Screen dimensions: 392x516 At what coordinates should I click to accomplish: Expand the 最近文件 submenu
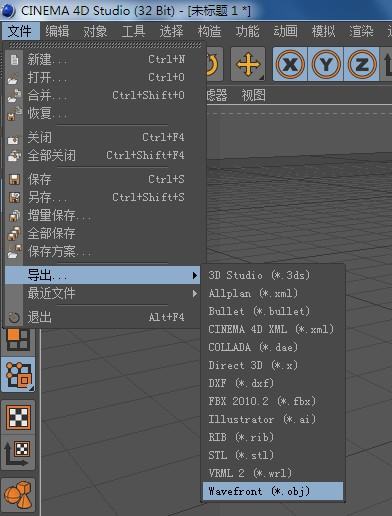click(103, 293)
